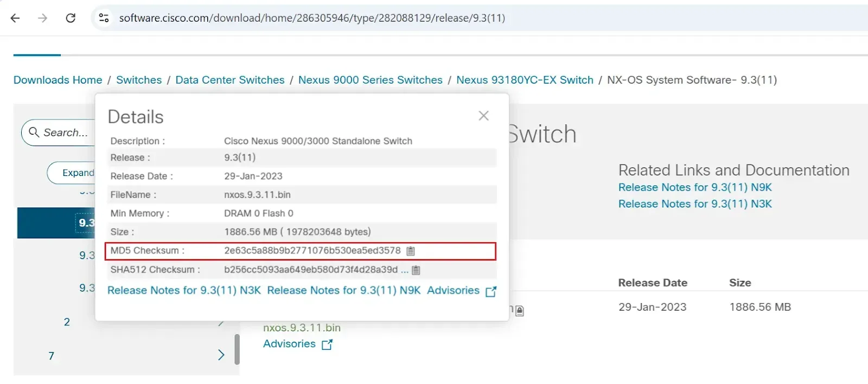Viewport: 868px width, 384px height.
Task: Select the URL in the address bar
Action: coord(312,18)
